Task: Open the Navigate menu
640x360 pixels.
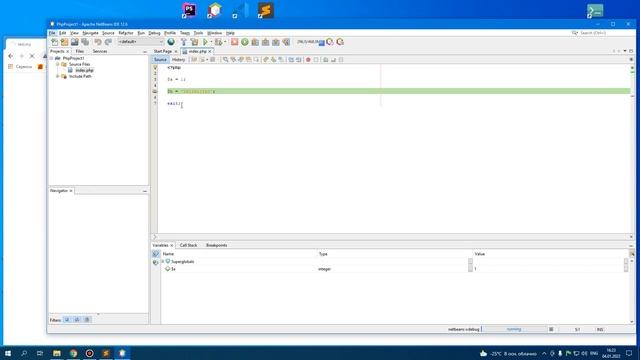Action: (x=90, y=33)
